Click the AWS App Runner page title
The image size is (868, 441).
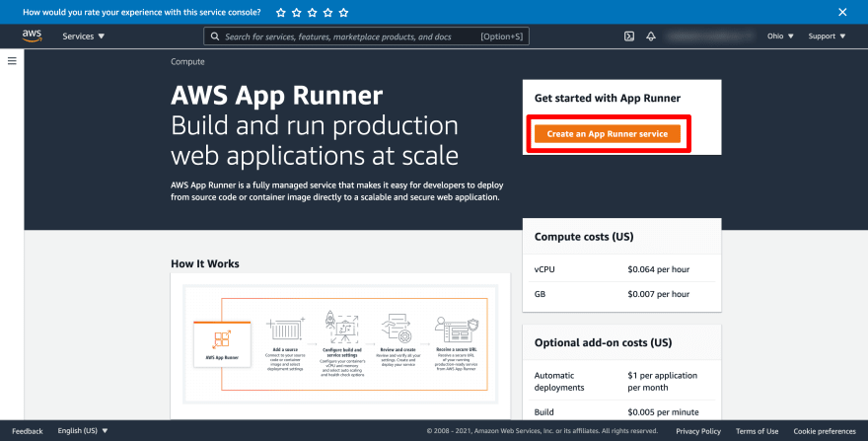click(276, 96)
